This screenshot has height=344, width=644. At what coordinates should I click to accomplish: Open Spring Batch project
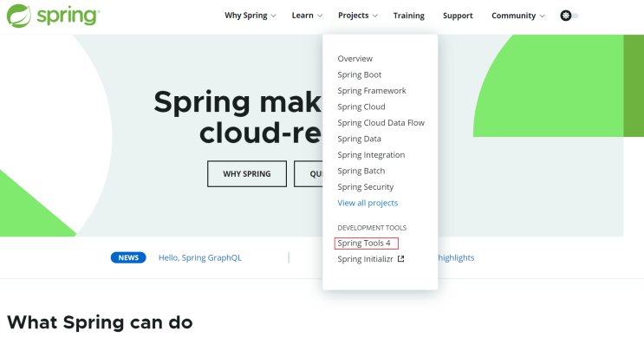pos(361,171)
